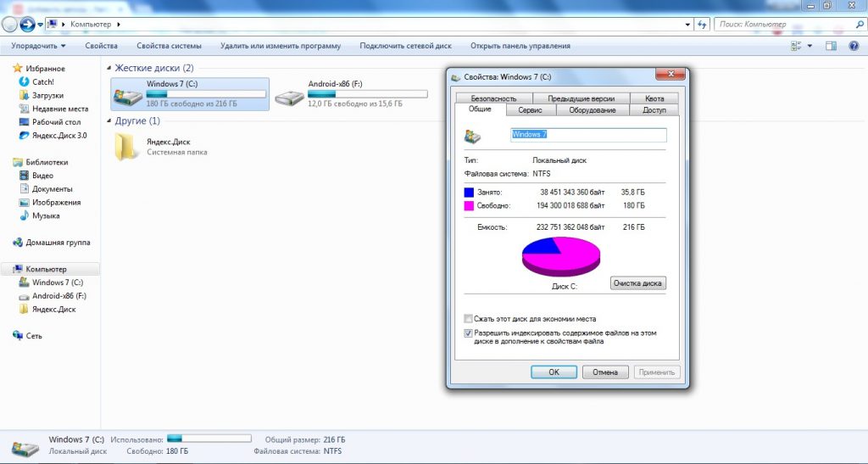Switch to the Сервис tab
This screenshot has width=868, height=464.
530,110
